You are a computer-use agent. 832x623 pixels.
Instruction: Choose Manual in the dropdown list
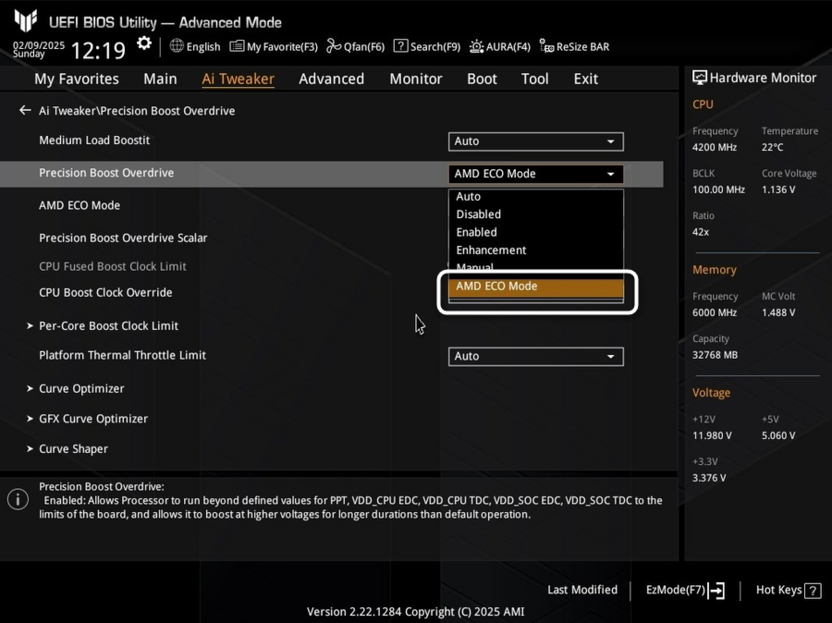(536, 267)
